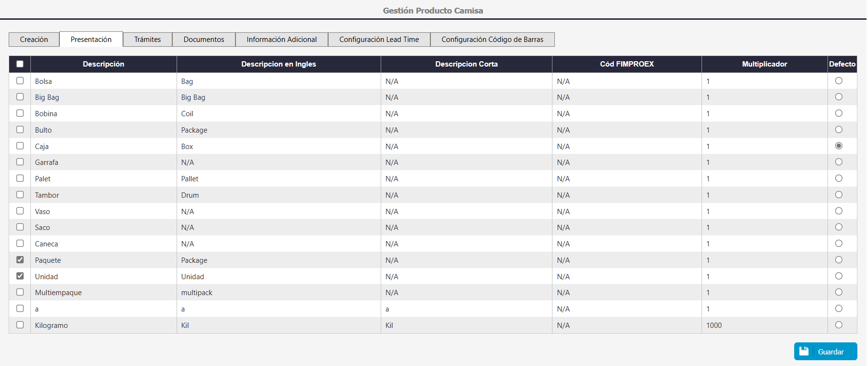Click the Descripción column header
The width and height of the screenshot is (868, 366).
coord(103,64)
